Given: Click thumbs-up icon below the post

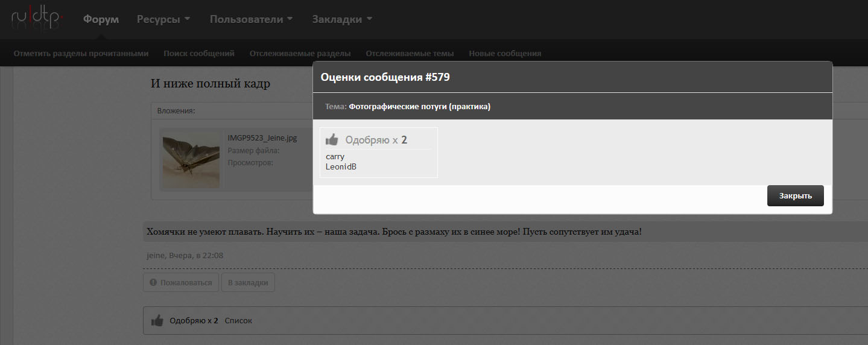Looking at the screenshot, I should click(157, 320).
